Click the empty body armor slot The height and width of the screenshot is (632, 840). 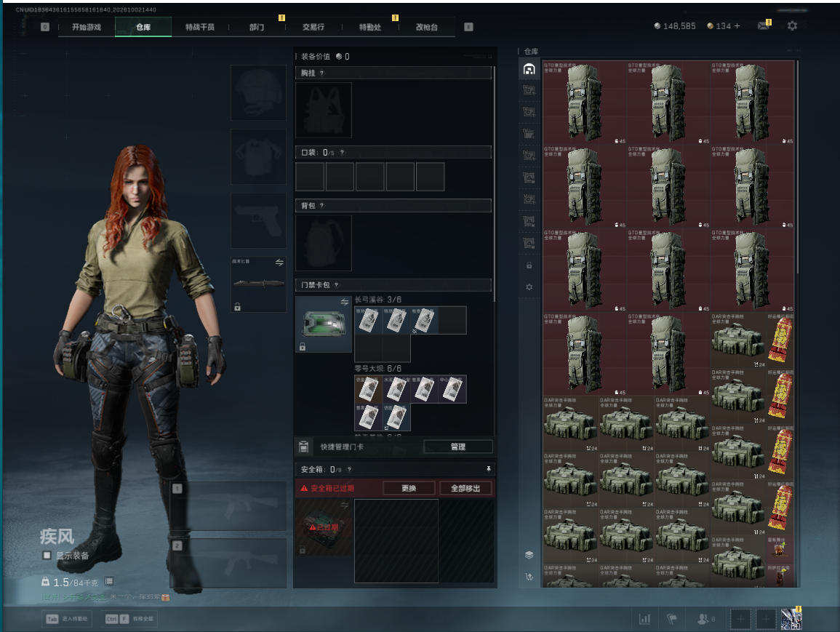click(x=258, y=156)
